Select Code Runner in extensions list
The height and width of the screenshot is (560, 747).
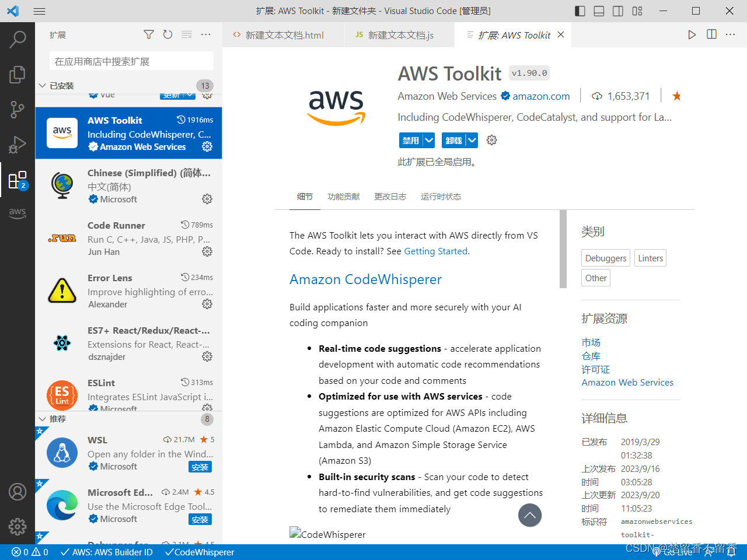[128, 238]
